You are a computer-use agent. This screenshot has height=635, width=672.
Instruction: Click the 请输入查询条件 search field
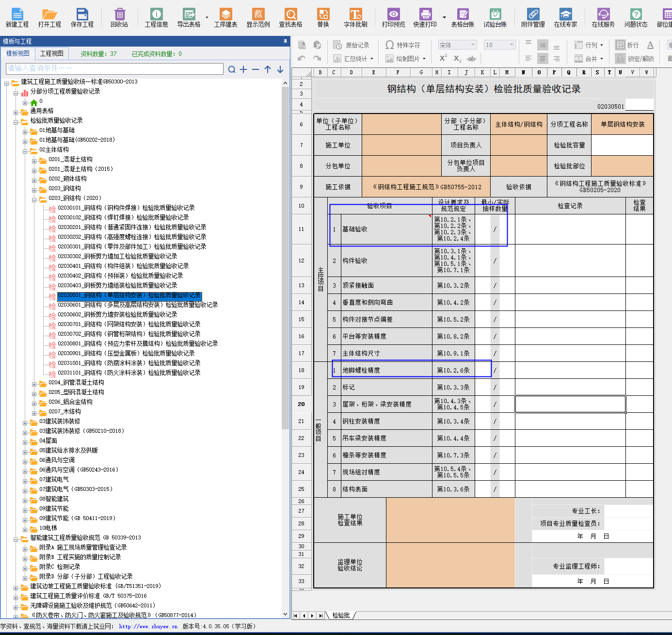point(114,68)
